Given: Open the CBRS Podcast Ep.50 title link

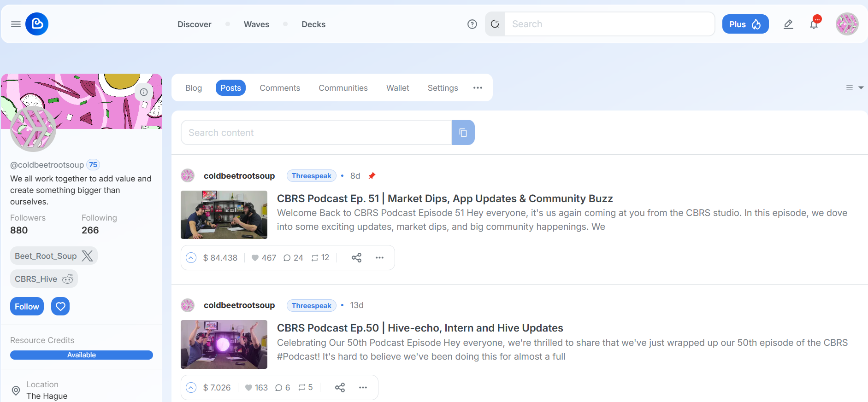Looking at the screenshot, I should (x=420, y=328).
